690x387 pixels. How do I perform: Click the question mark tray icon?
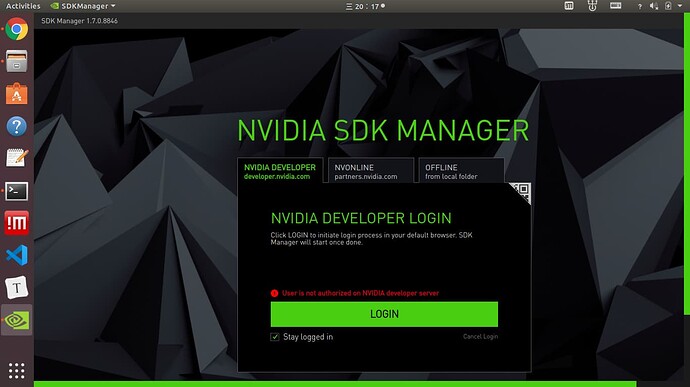(639, 6)
